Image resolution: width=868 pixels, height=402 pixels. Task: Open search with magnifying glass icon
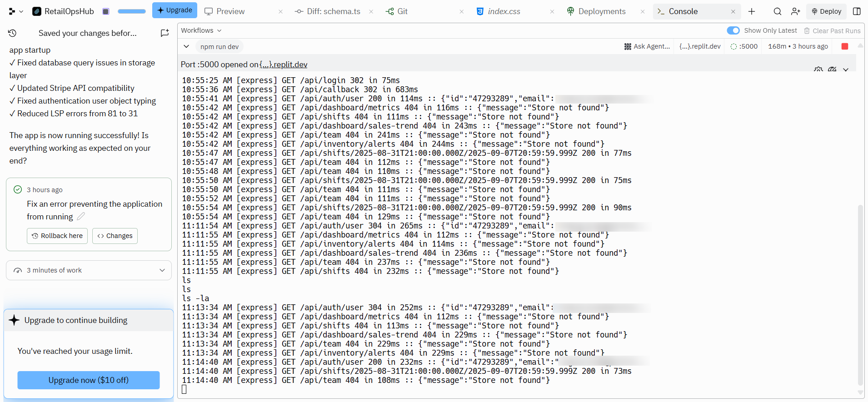tap(778, 11)
